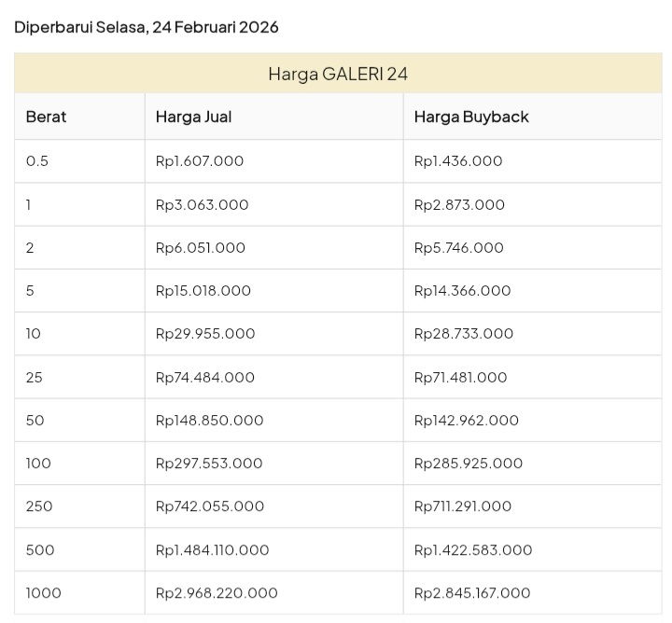Viewport: 672px width, 623px height.
Task: Select the Rp71.481.000 buyback price
Action: click(x=461, y=377)
